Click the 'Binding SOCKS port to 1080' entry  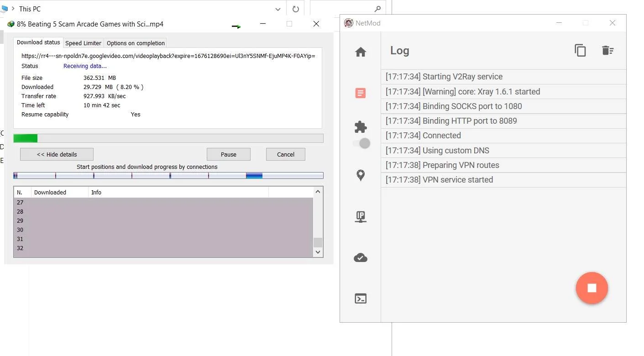(503, 106)
